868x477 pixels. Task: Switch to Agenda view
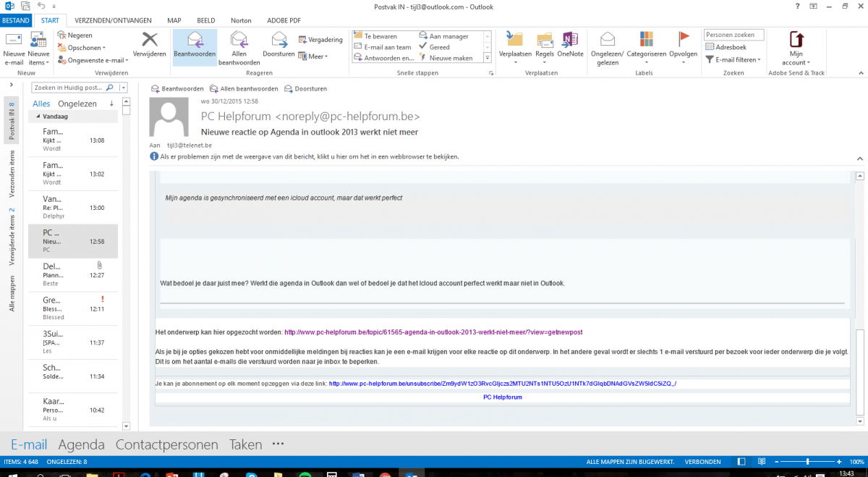pos(82,444)
